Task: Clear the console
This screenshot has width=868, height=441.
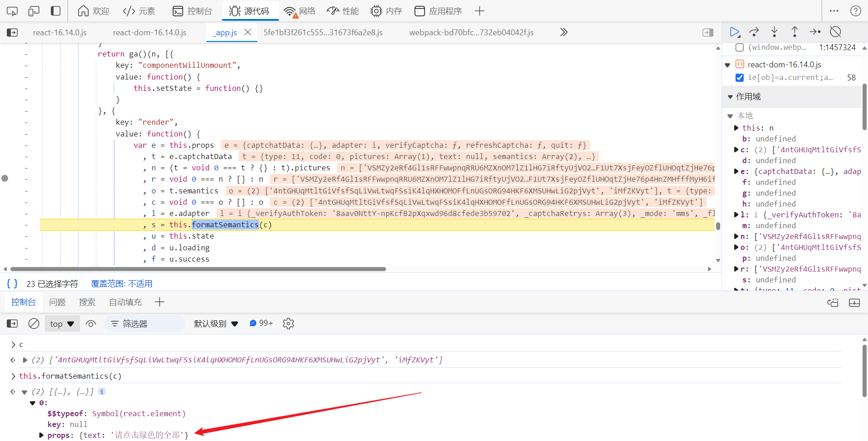Action: pyautogui.click(x=34, y=324)
